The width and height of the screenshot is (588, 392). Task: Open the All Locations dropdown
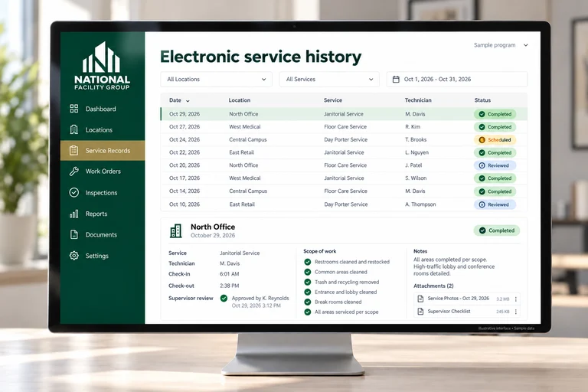(x=217, y=79)
